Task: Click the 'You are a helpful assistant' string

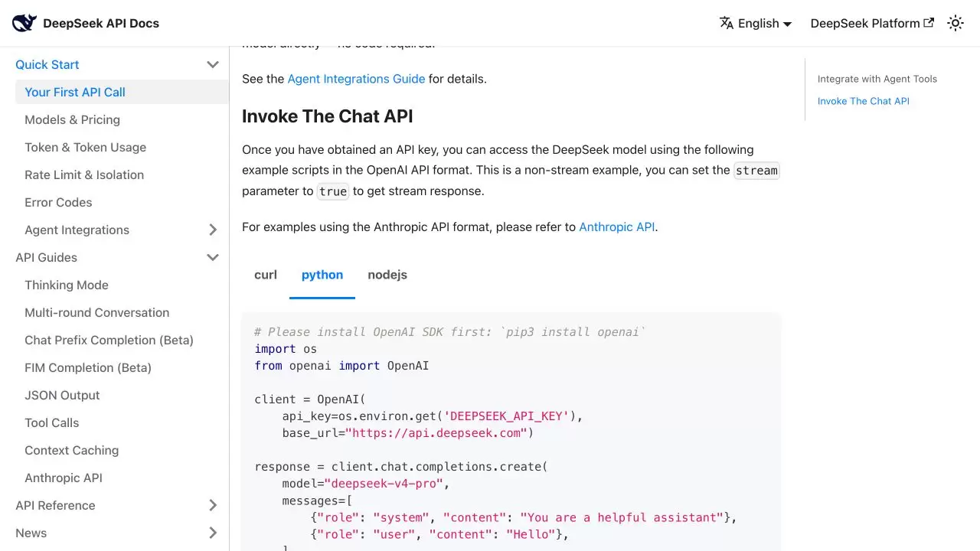Action: tap(622, 517)
